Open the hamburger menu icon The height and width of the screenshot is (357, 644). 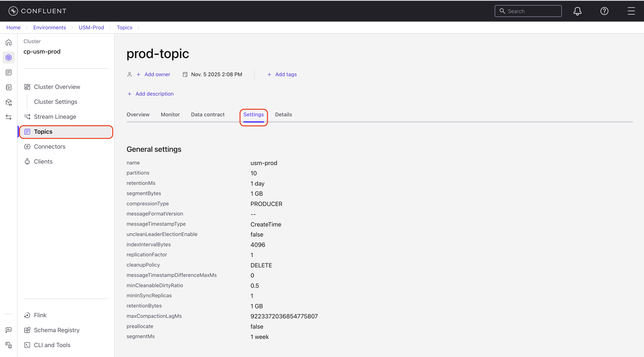coord(631,11)
